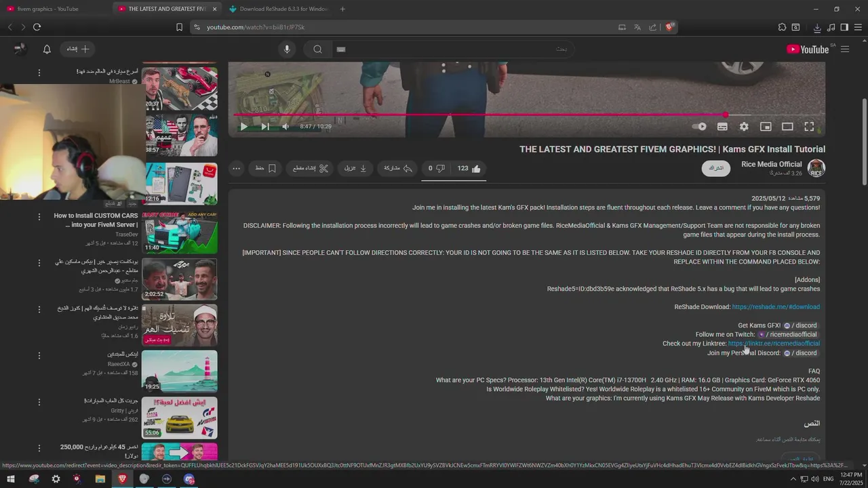Open MrBeast recommended video thumbnail
868x488 pixels.
tap(181, 87)
